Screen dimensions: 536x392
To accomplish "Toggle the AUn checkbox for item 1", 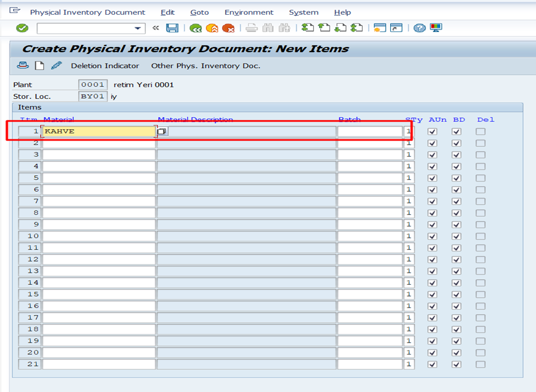I will [433, 131].
